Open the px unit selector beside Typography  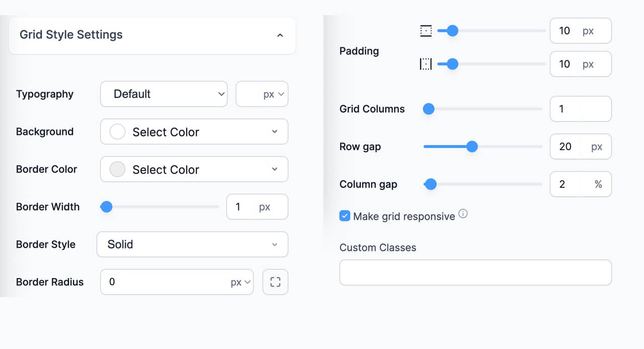(262, 94)
